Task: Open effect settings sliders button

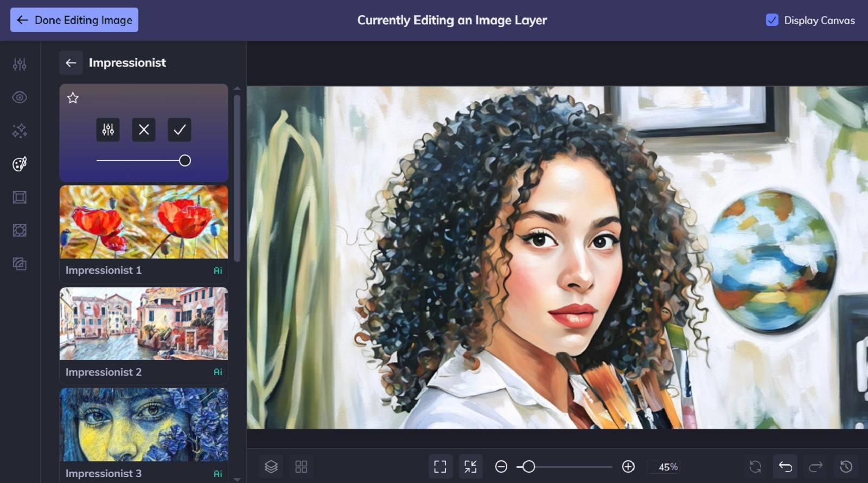Action: (x=108, y=130)
